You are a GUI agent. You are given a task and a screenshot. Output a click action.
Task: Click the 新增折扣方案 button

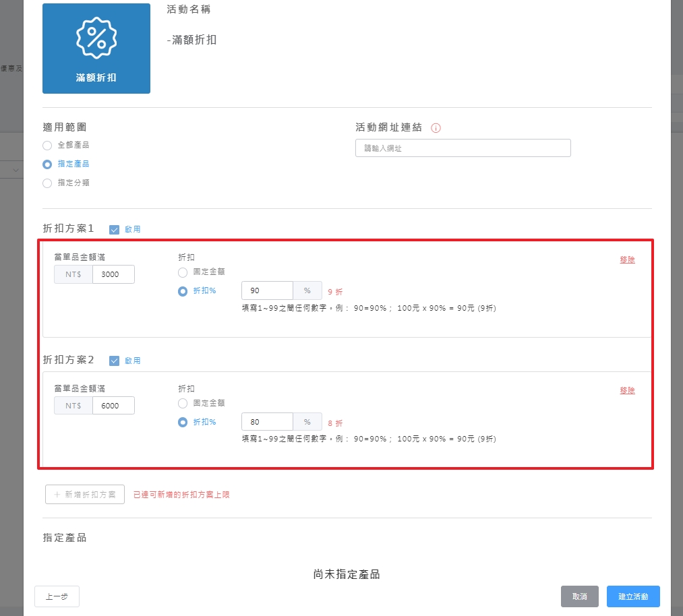point(85,494)
